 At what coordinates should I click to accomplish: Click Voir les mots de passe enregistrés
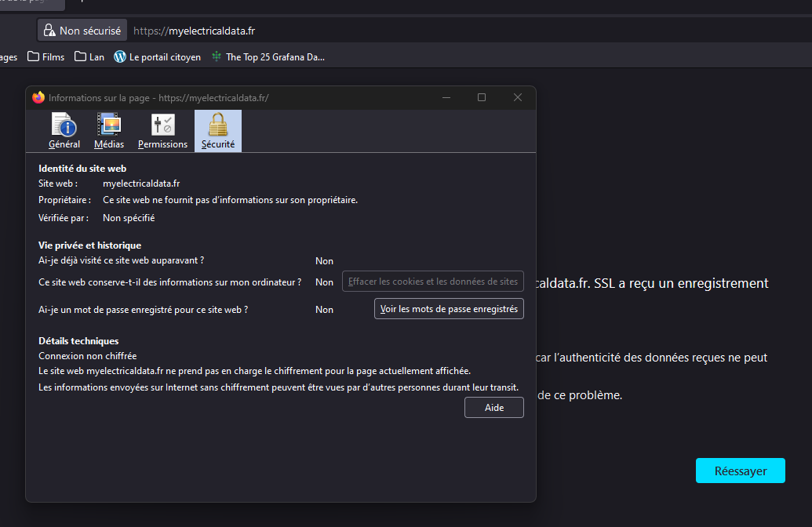[x=448, y=308]
